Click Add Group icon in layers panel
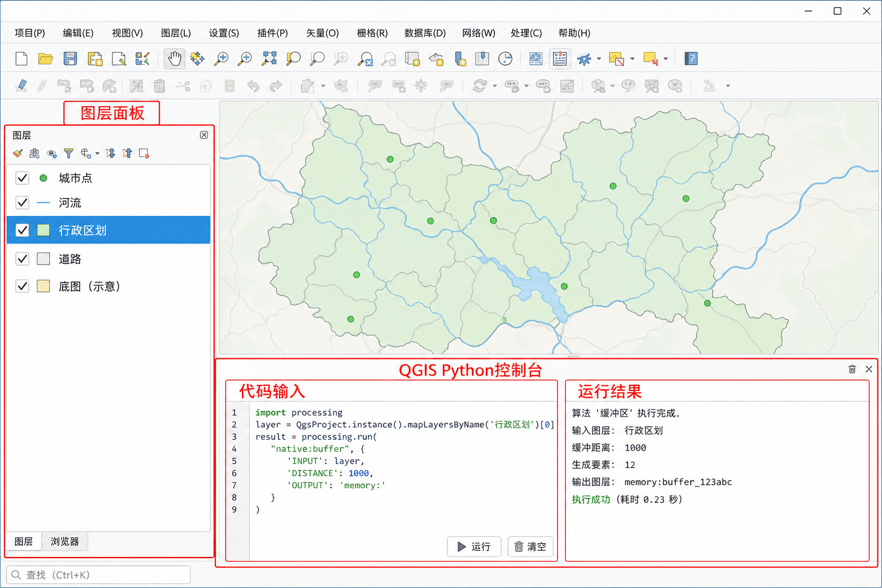Viewport: 882px width, 588px height. 34,153
